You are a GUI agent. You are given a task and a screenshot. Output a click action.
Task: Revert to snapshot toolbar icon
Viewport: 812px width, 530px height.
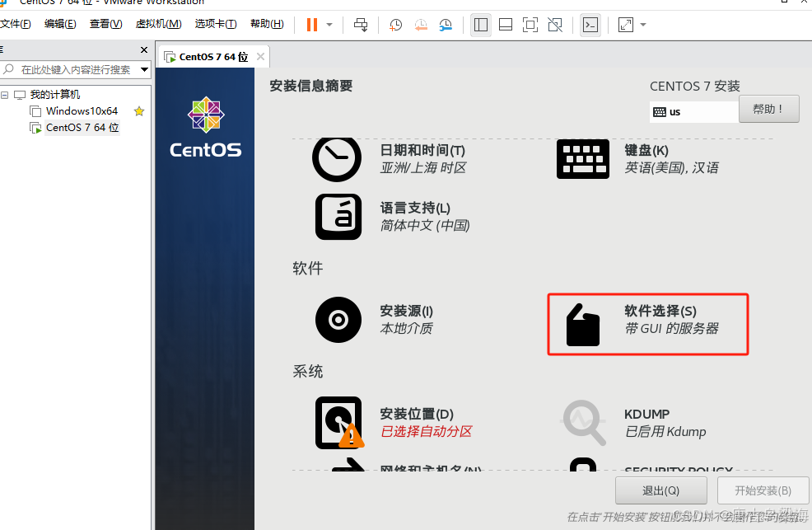click(x=421, y=25)
